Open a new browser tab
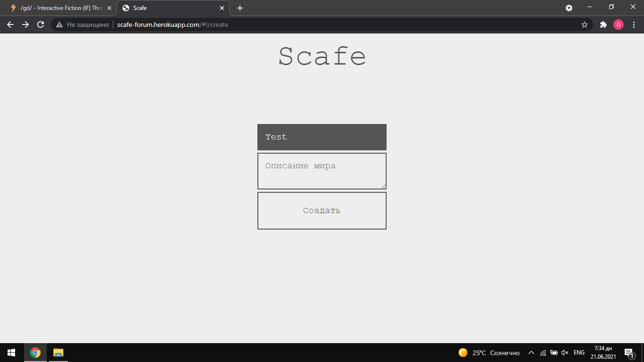 [x=240, y=8]
